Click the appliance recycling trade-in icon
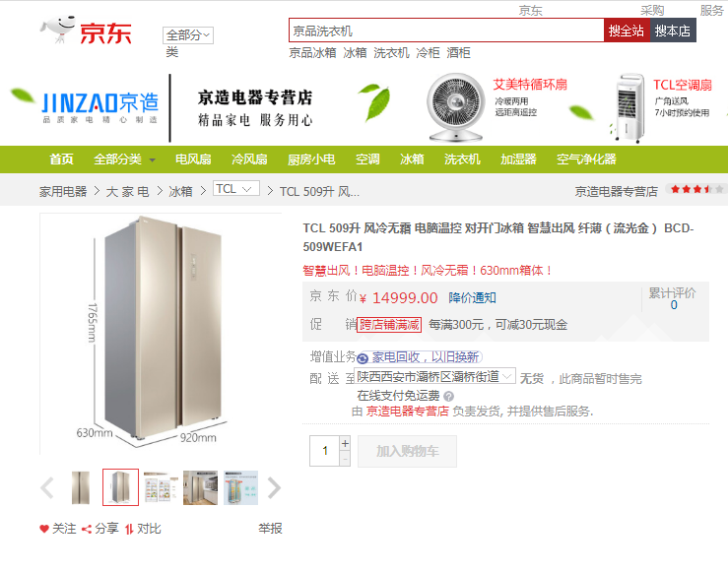 363,358
